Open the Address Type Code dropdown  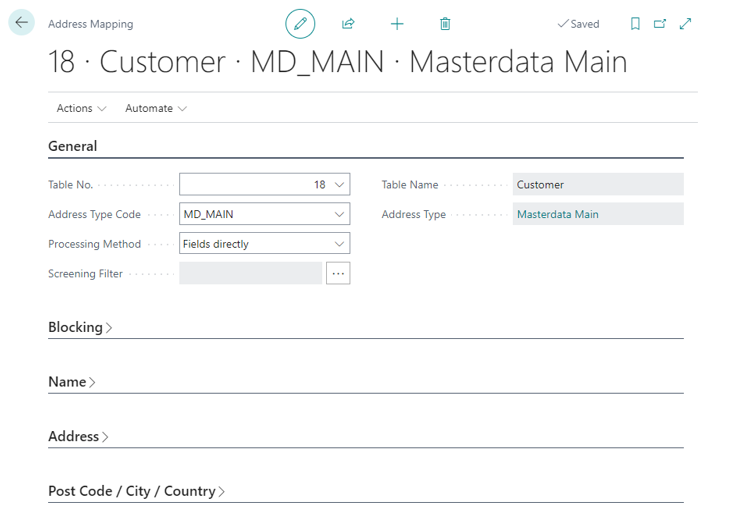pyautogui.click(x=340, y=214)
